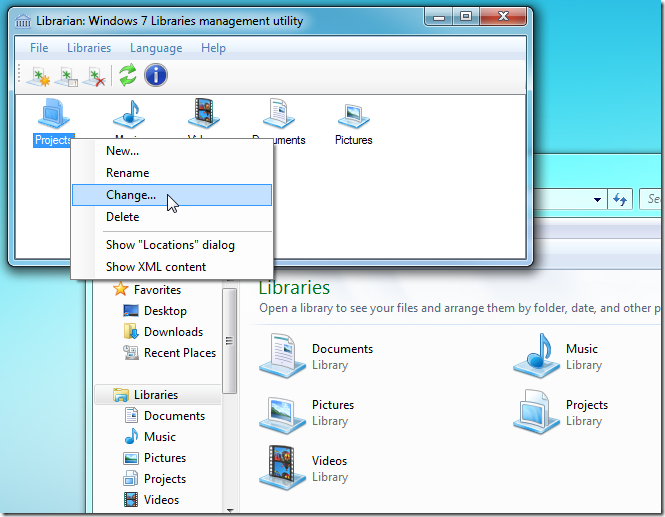Image resolution: width=665 pixels, height=517 pixels.
Task: Open the Help menu
Action: [x=213, y=48]
